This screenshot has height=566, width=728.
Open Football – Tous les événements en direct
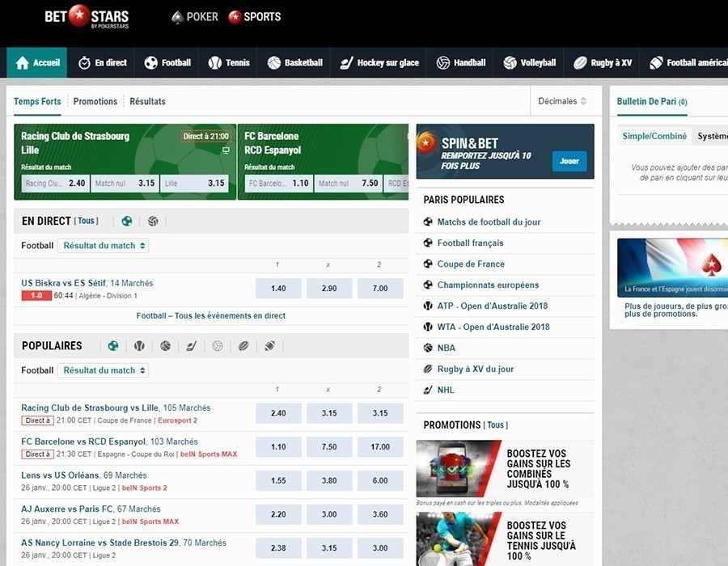(211, 315)
